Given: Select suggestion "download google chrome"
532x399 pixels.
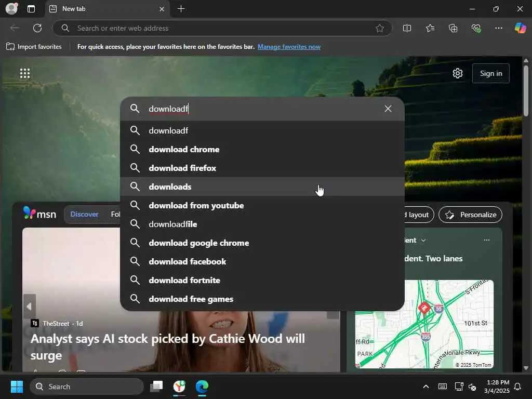Looking at the screenshot, I should (262, 243).
